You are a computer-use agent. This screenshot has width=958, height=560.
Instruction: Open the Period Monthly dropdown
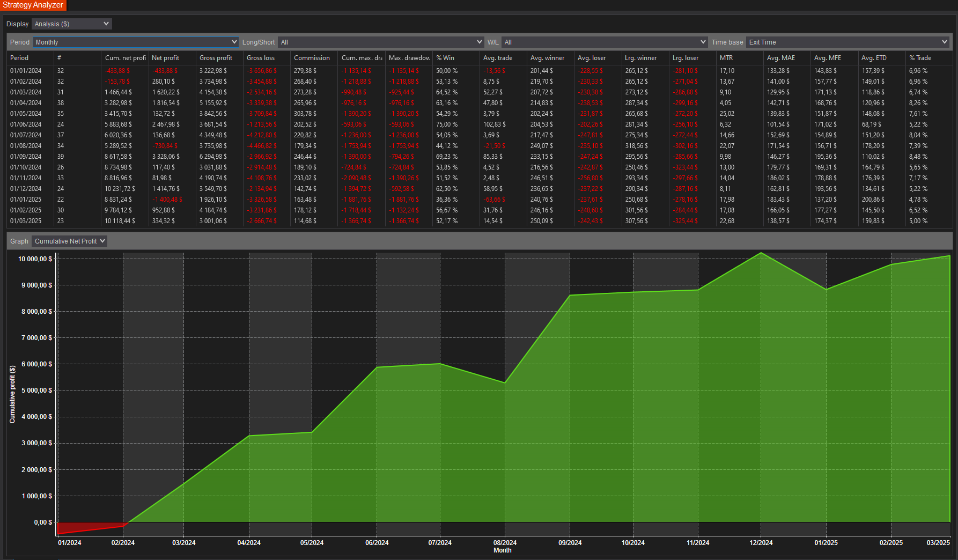(136, 42)
